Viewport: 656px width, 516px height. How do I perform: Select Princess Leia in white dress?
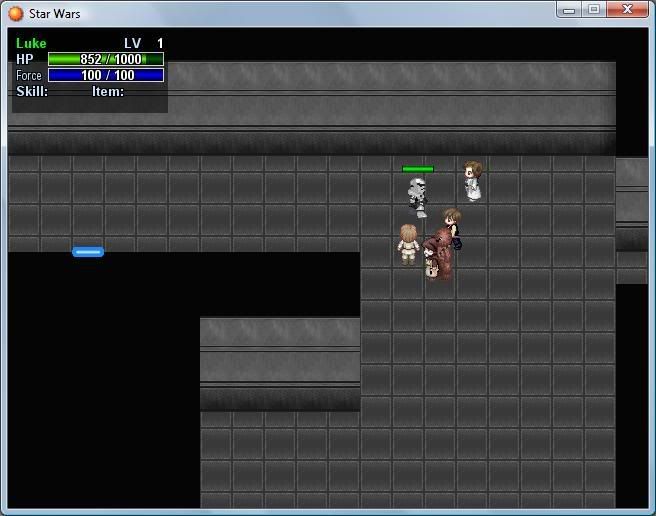473,181
